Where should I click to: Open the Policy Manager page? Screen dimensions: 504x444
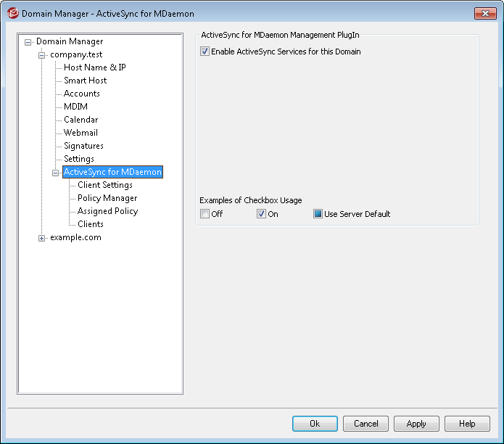coord(107,198)
